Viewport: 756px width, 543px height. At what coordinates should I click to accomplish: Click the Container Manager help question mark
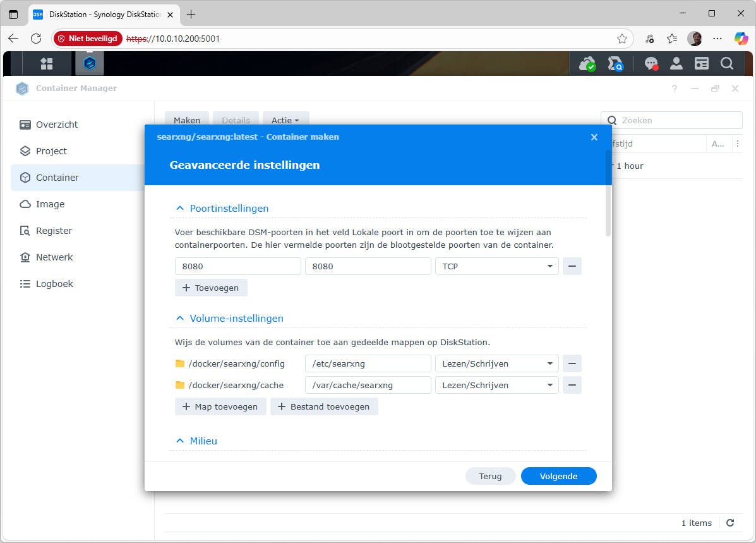point(675,88)
